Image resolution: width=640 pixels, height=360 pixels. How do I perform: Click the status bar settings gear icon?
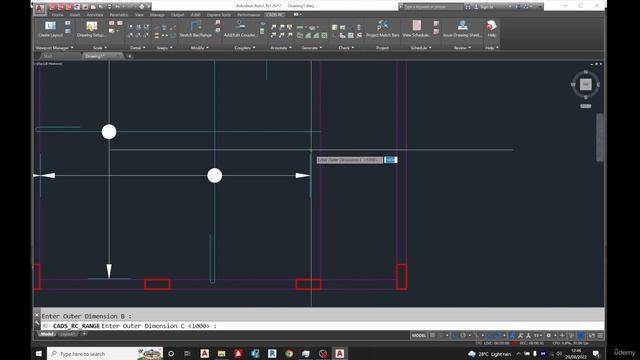click(549, 336)
